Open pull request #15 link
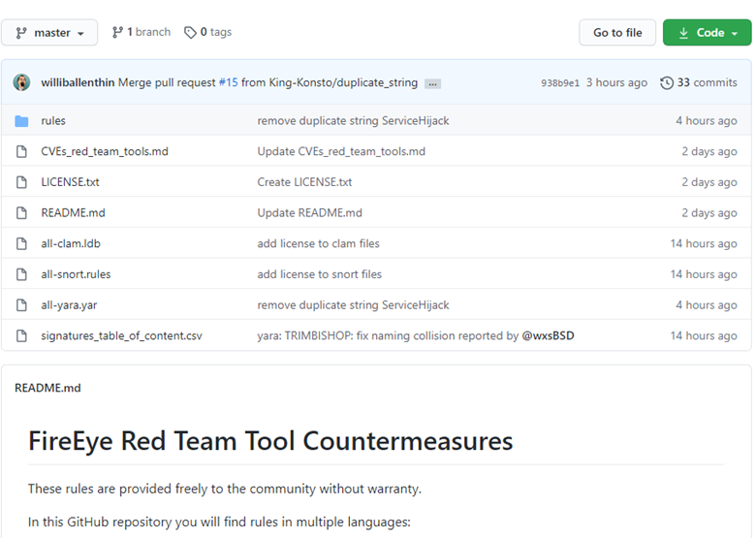 point(229,82)
